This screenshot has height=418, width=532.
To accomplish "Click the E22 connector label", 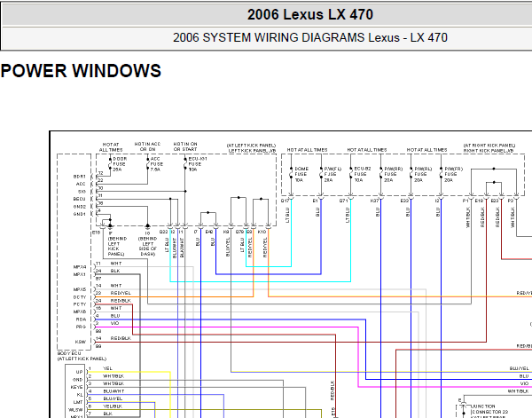I will point(404,201).
